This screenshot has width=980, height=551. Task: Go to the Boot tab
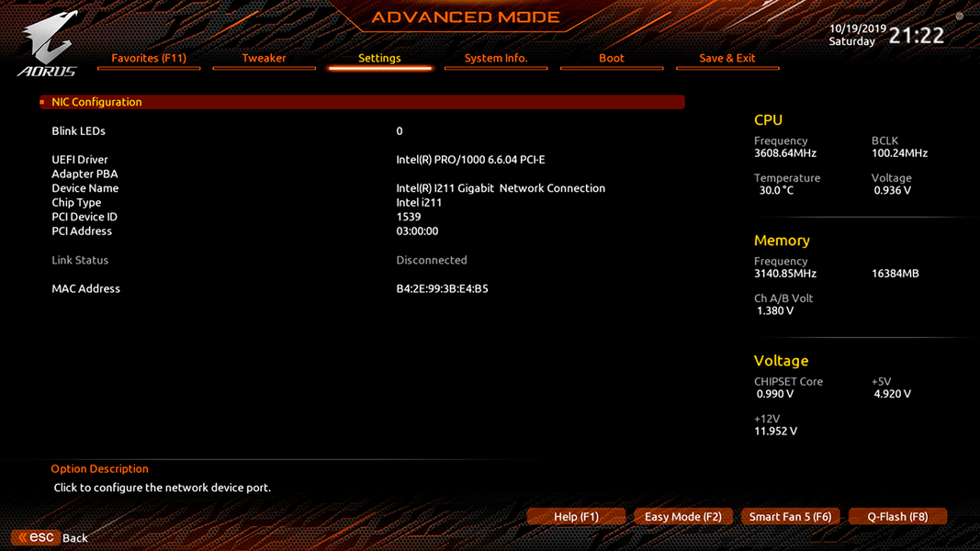(x=612, y=58)
